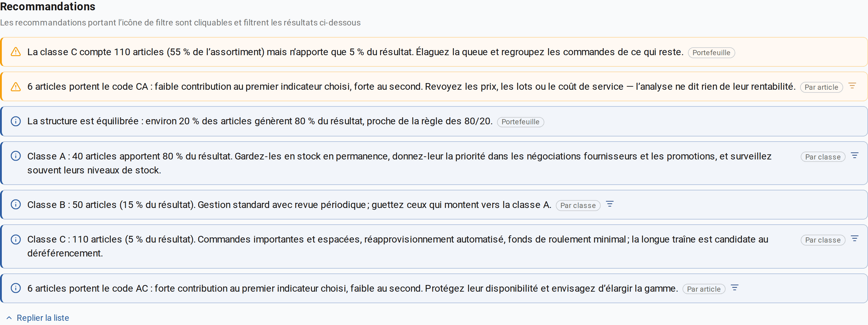Collapse list via chevron beside Replier la liste
The image size is (868, 325).
(x=9, y=318)
